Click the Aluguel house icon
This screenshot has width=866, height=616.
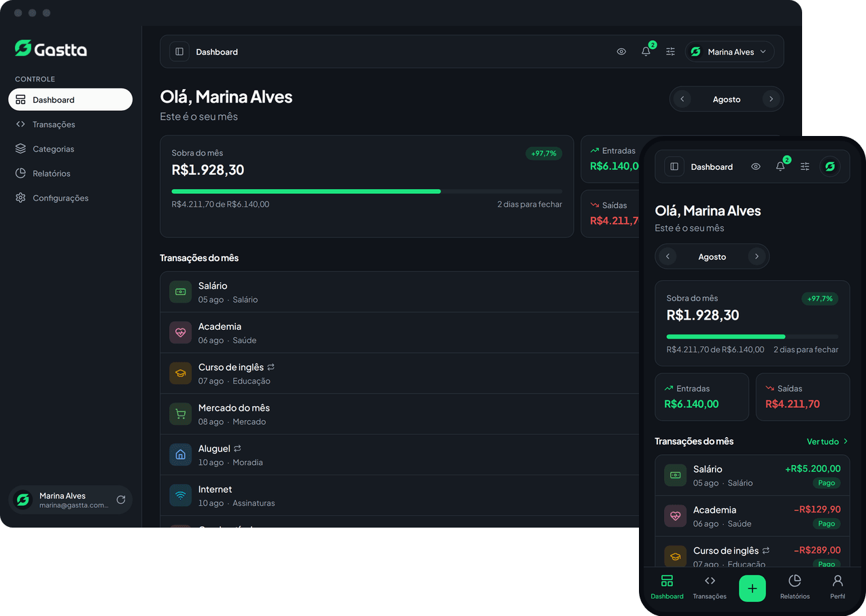(180, 455)
